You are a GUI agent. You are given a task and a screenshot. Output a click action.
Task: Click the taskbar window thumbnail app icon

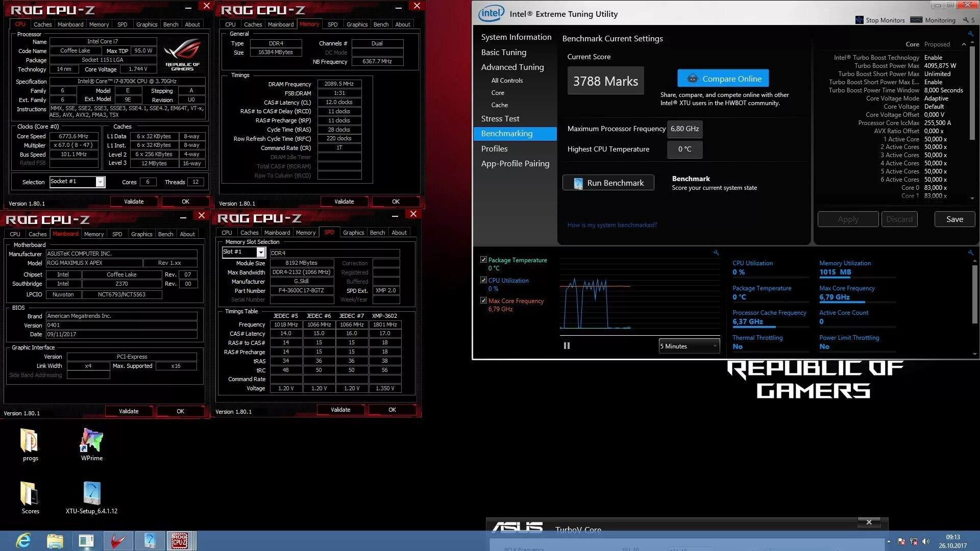coord(86,540)
